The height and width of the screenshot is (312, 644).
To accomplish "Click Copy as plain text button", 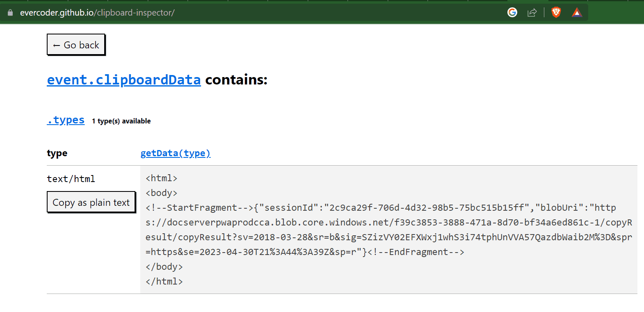I will pyautogui.click(x=91, y=202).
